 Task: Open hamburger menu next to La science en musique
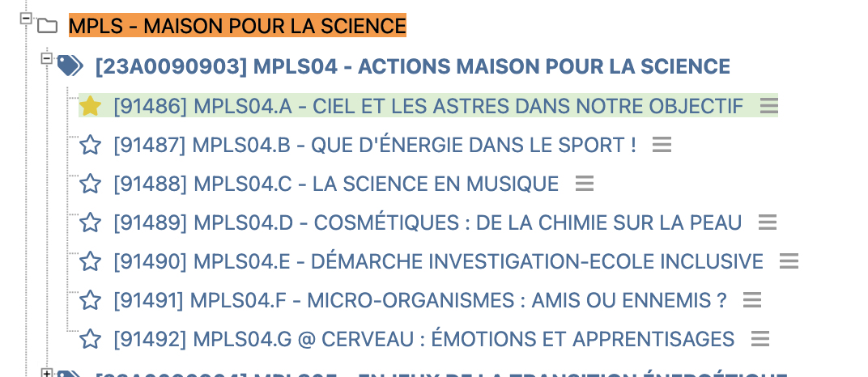[x=585, y=184]
